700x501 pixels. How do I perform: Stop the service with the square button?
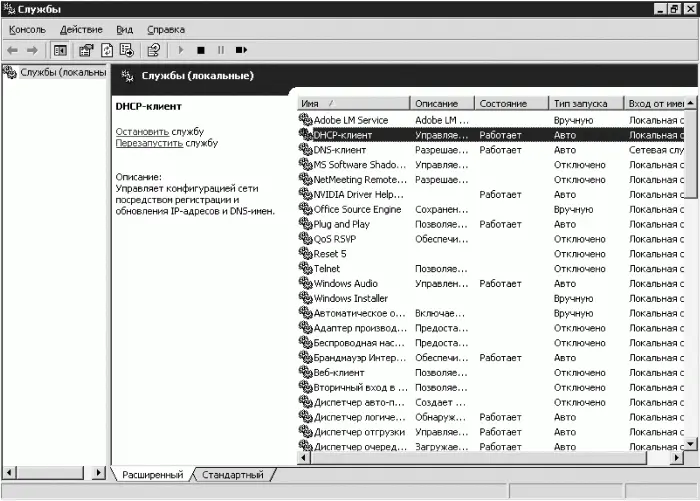[x=201, y=50]
